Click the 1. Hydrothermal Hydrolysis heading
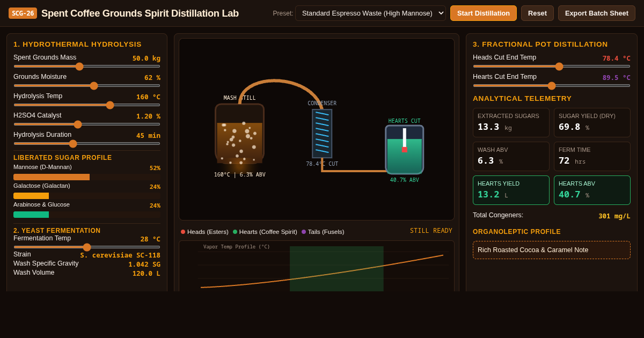 [x=77, y=45]
